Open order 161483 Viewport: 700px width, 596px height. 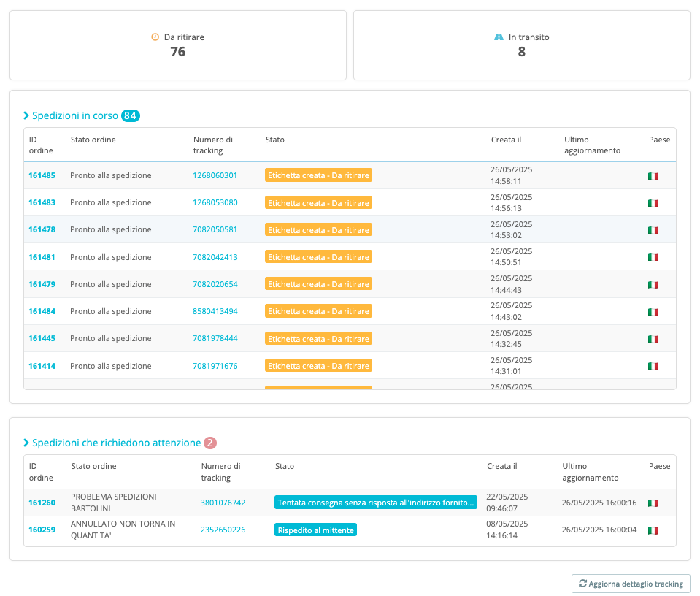coord(42,202)
